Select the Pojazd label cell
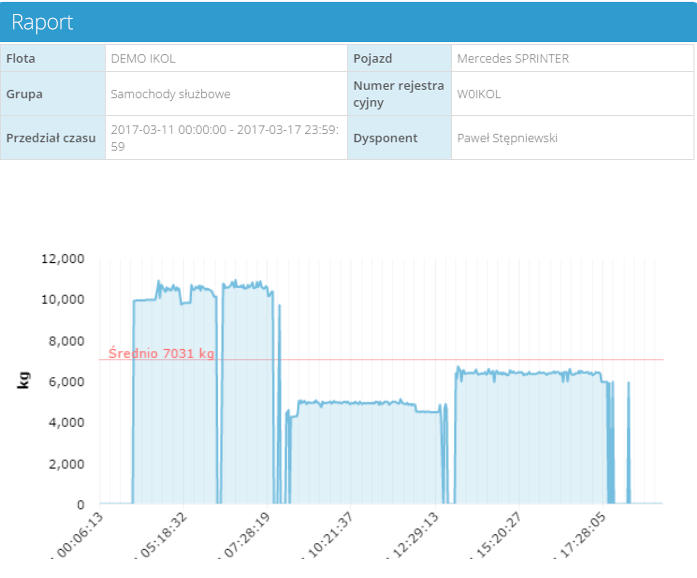 399,58
